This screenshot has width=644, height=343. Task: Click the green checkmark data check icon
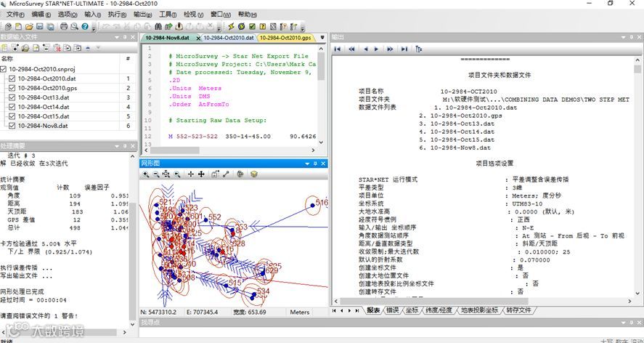[252, 27]
